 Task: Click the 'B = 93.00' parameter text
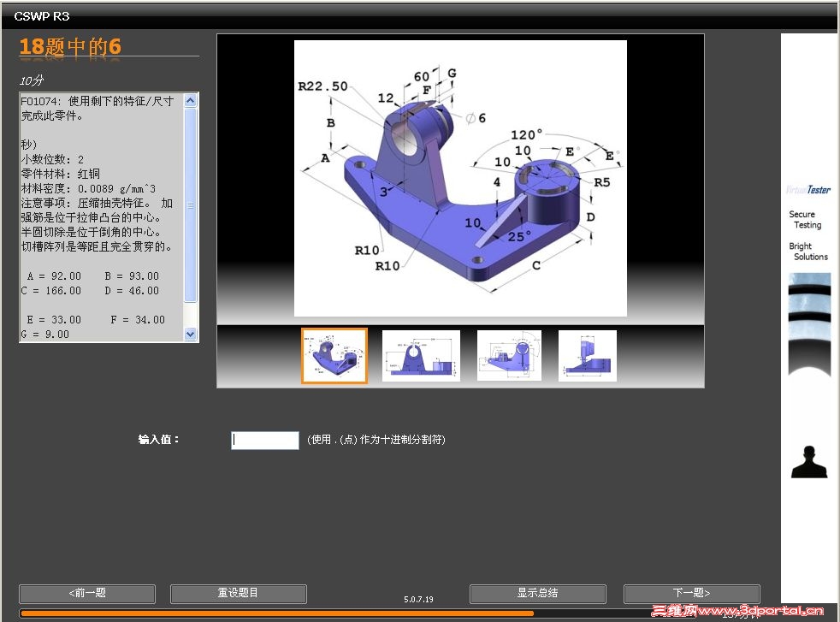pyautogui.click(x=132, y=275)
